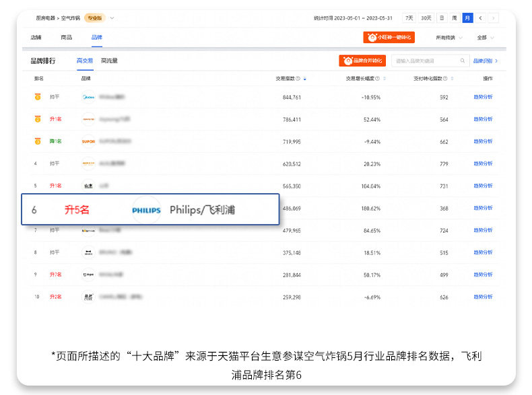Click the date range 2023-05-01 ~ 2023-05-31
This screenshot has height=395, width=532.
[x=363, y=18]
